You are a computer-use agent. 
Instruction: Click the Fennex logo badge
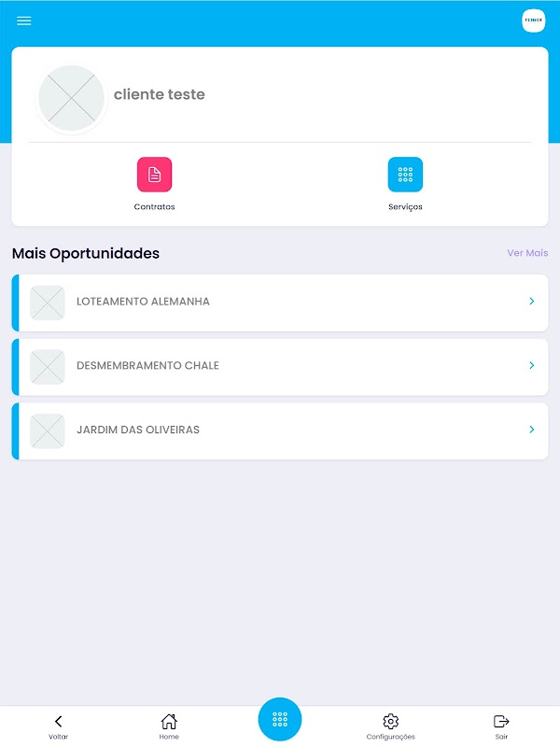pyautogui.click(x=533, y=21)
